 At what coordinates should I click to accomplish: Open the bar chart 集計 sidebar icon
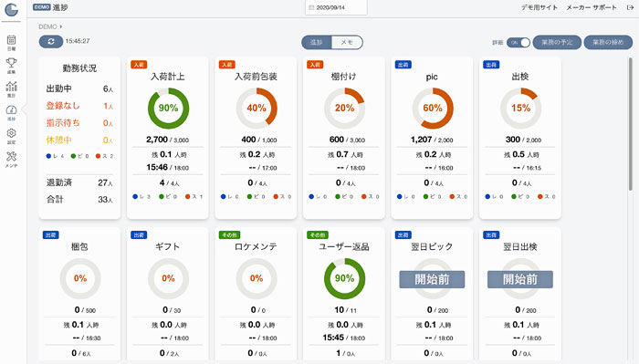(x=11, y=88)
